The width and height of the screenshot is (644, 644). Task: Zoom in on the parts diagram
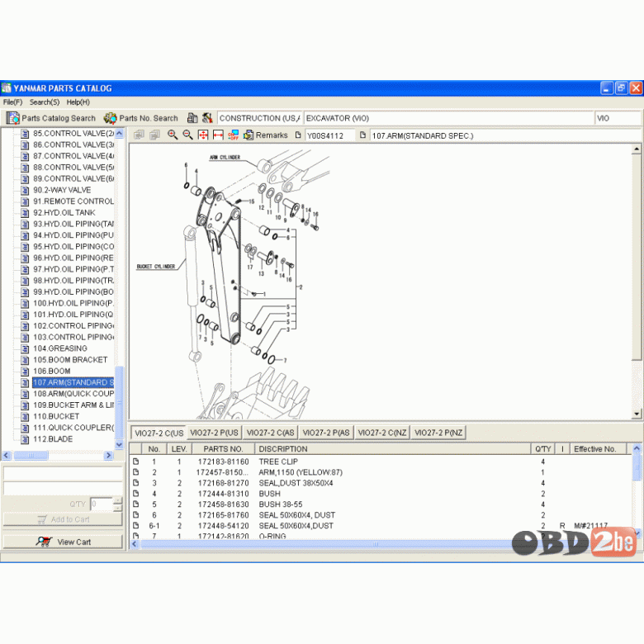point(173,135)
